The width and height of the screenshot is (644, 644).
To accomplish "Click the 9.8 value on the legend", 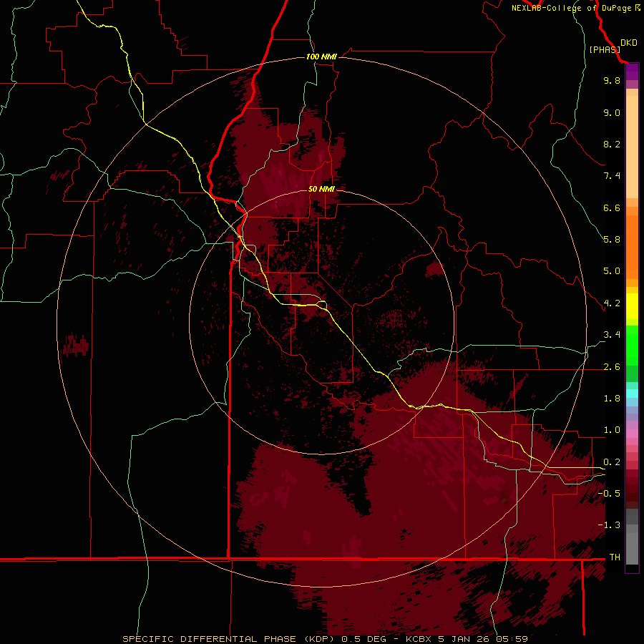I will 612,81.
